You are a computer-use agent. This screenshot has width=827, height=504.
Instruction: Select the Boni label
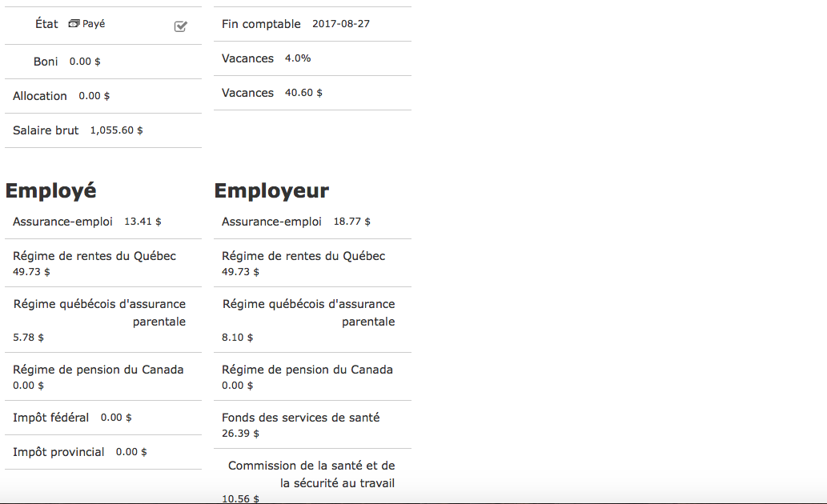46,62
